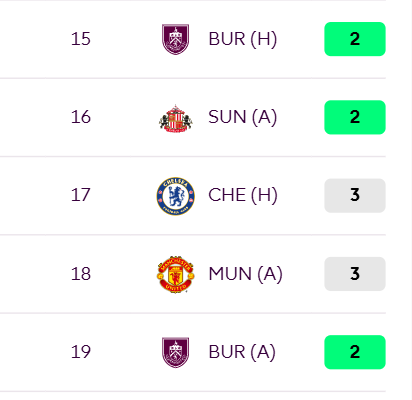Click the Sunderland crest in gameweek 16

[x=176, y=118]
